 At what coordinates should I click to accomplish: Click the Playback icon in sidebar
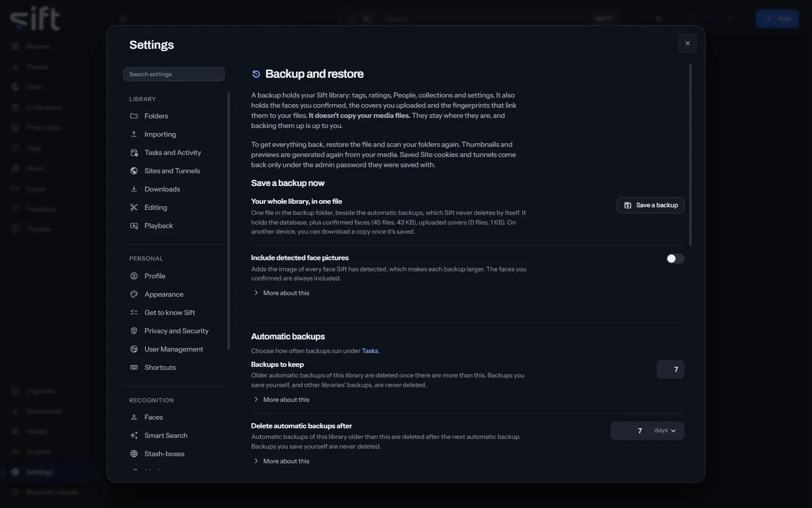tap(134, 226)
